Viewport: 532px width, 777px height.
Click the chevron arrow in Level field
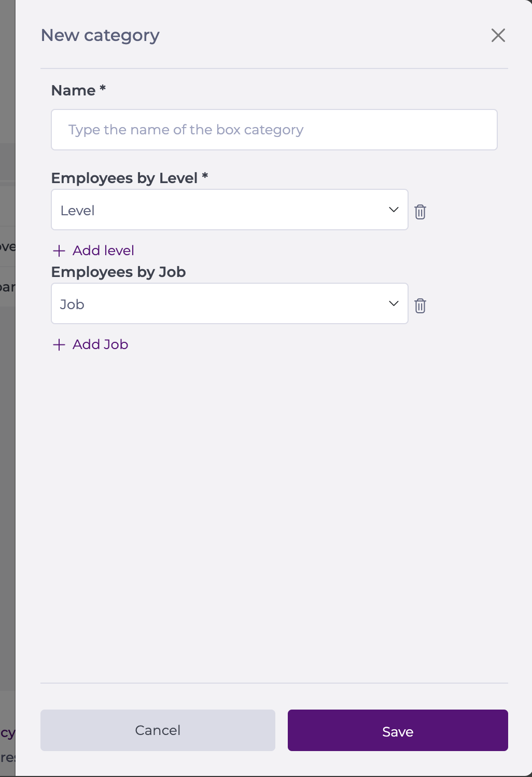394,210
